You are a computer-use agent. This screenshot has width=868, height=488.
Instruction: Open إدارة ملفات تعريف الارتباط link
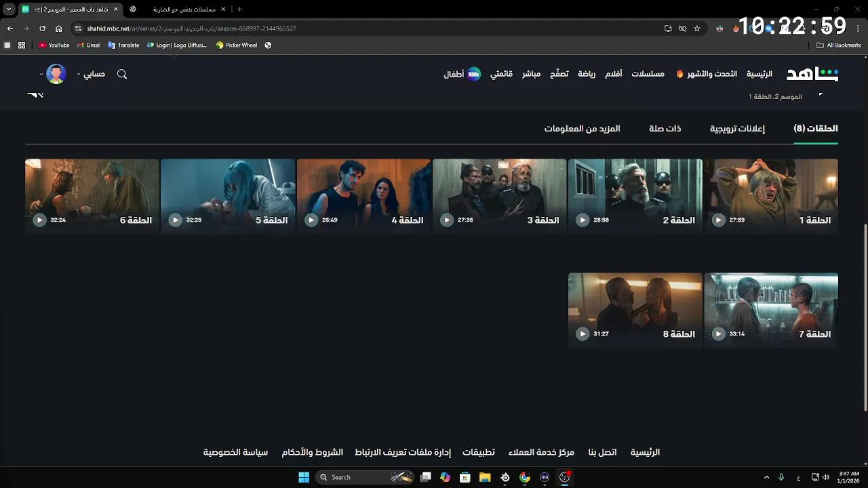(x=403, y=452)
